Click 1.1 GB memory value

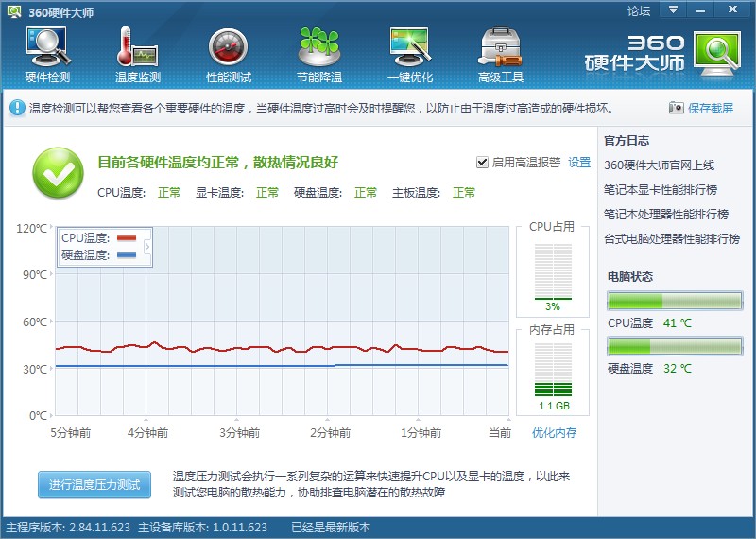(554, 406)
